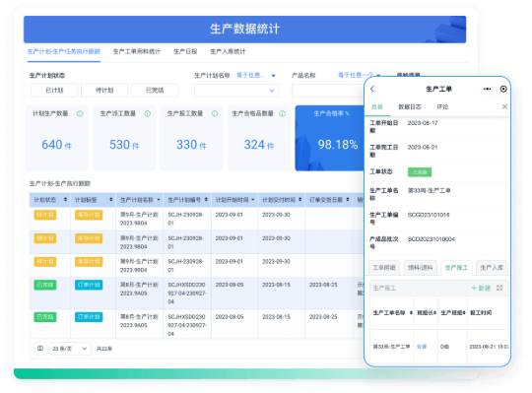Click the 共22条 record count text
The image size is (532, 393).
pyautogui.click(x=104, y=349)
